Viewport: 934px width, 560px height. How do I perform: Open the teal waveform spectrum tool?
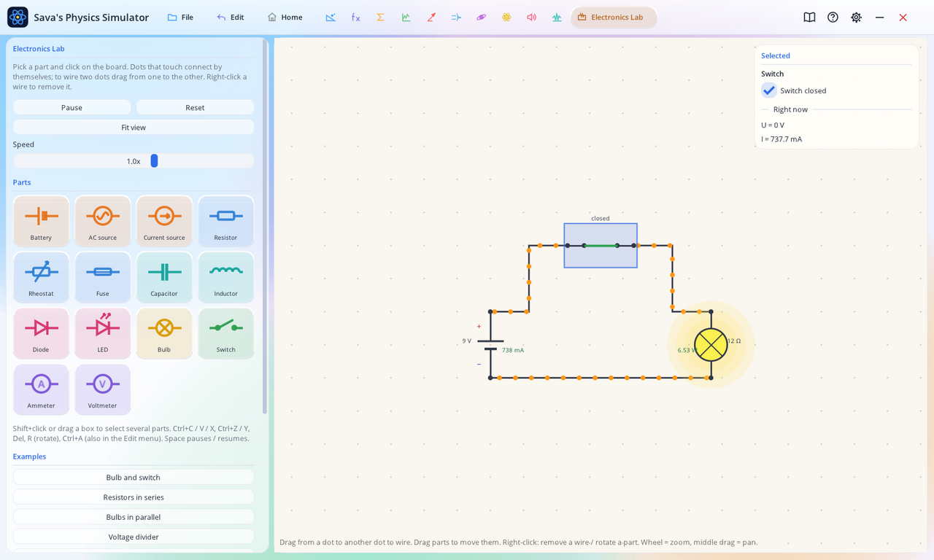pyautogui.click(x=557, y=17)
